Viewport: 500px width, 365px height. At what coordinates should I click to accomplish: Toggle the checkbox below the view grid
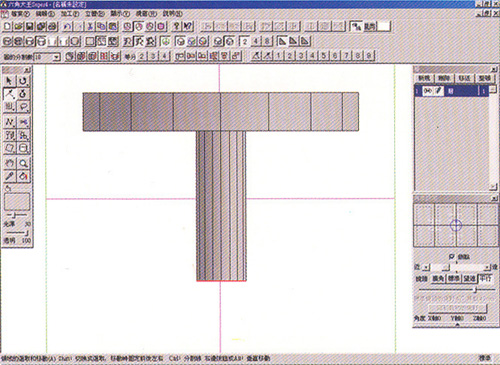click(x=451, y=256)
